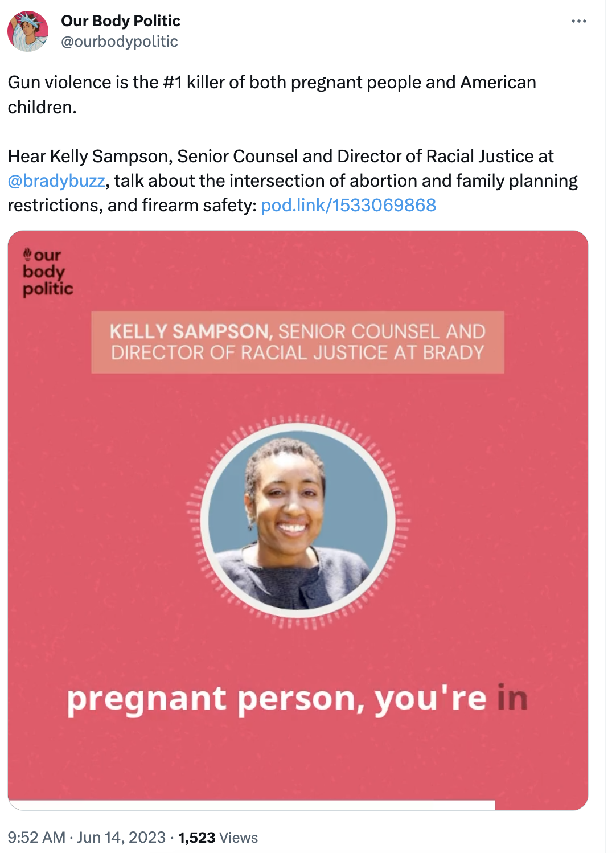Open the tweet's more options ellipsis
The width and height of the screenshot is (616, 853).
coord(578,21)
